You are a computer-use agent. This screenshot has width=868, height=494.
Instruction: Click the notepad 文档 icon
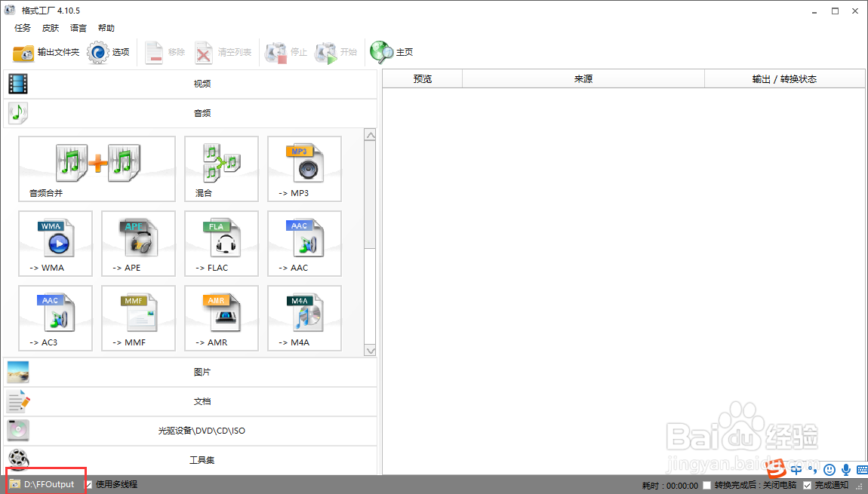[18, 402]
